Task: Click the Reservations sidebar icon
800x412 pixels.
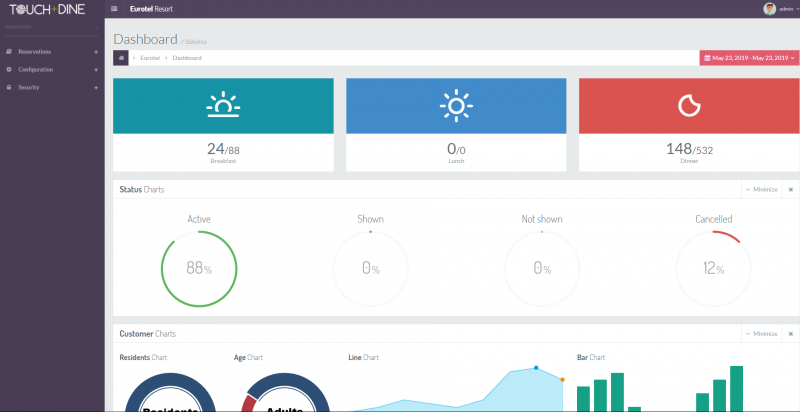Action: 9,52
